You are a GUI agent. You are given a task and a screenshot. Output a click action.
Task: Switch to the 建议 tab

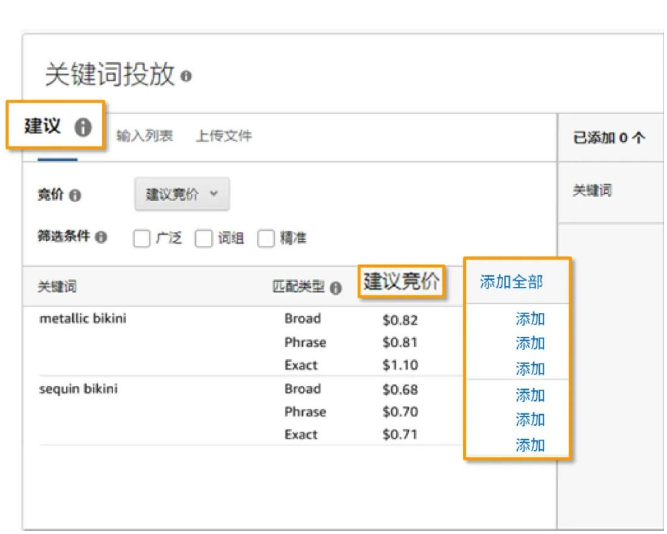(43, 128)
